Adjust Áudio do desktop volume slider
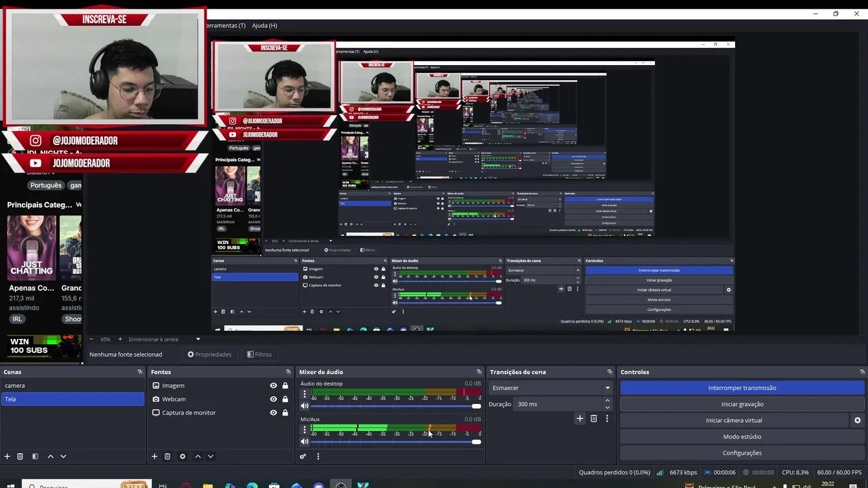868x488 pixels. 396,406
